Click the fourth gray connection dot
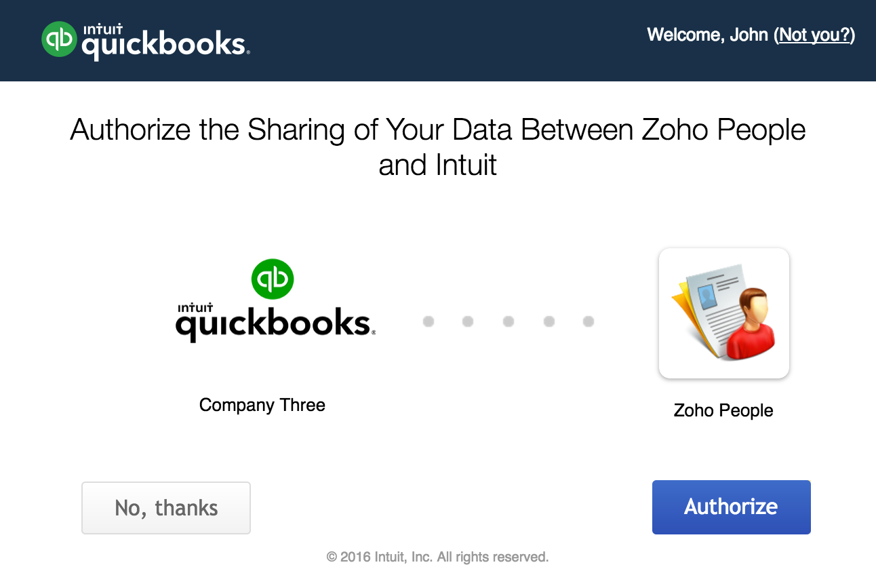This screenshot has height=588, width=876. coord(549,321)
